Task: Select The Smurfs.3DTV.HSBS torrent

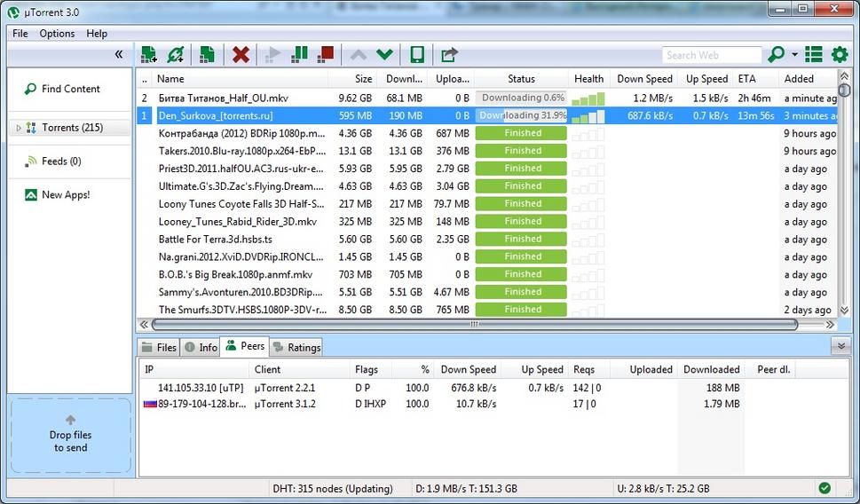Action: coord(242,310)
